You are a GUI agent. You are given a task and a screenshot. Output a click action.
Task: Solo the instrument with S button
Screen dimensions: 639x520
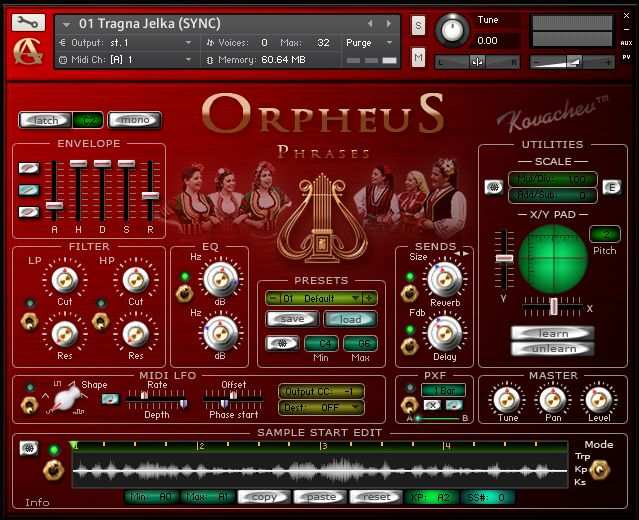click(418, 26)
